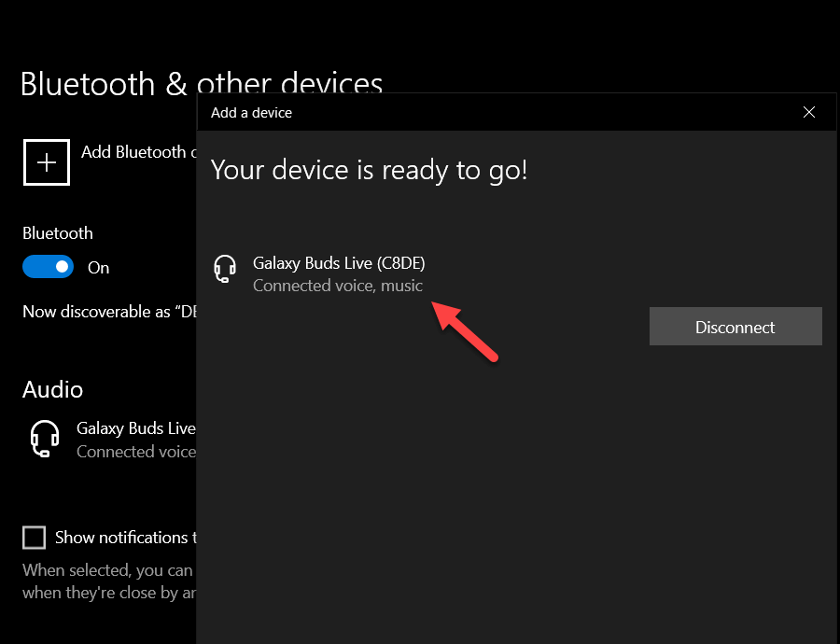Turn off the Bluetooth toggle
The image size is (840, 644).
coord(48,267)
